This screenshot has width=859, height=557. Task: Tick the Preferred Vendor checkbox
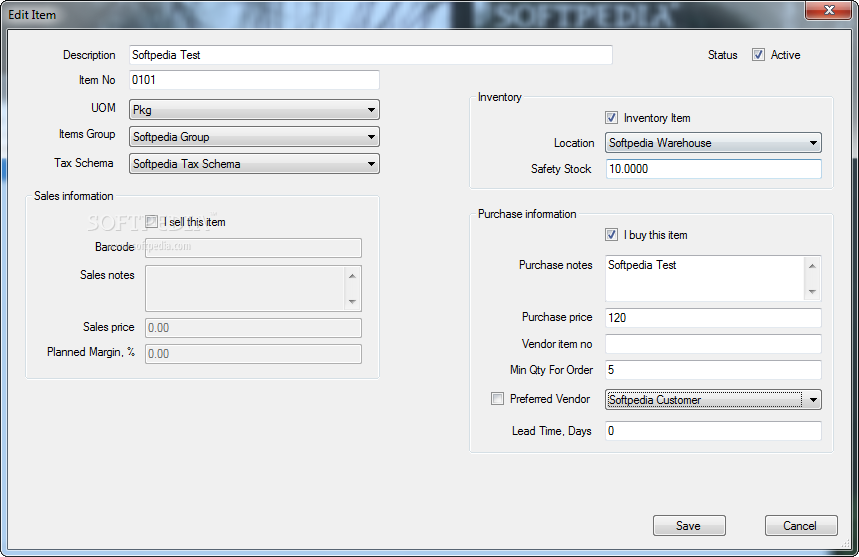pos(497,399)
